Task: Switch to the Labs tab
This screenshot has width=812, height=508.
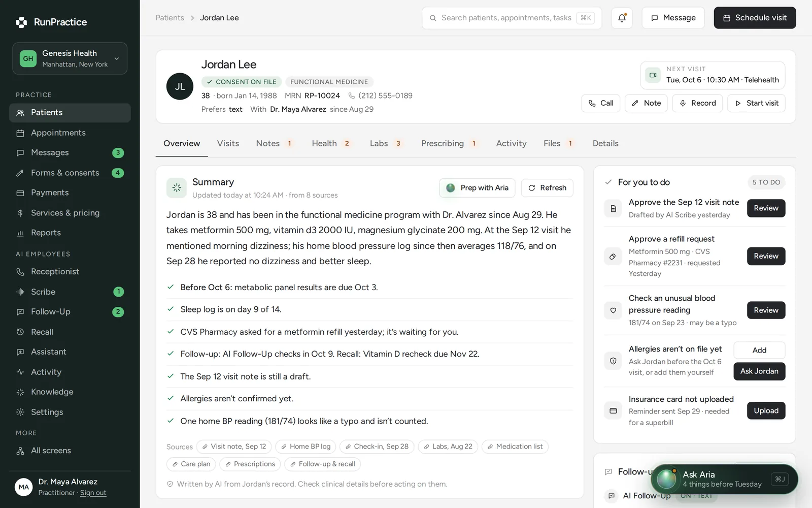Action: pos(386,144)
